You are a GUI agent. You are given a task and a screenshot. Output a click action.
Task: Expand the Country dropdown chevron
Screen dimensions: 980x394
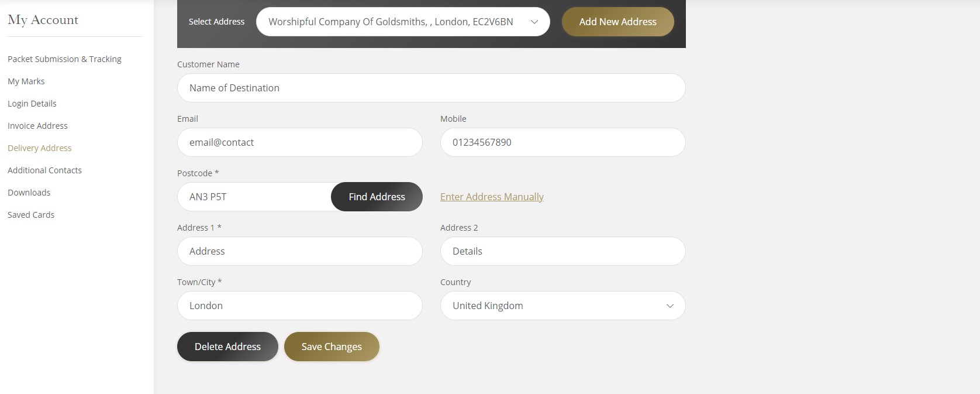pyautogui.click(x=670, y=306)
